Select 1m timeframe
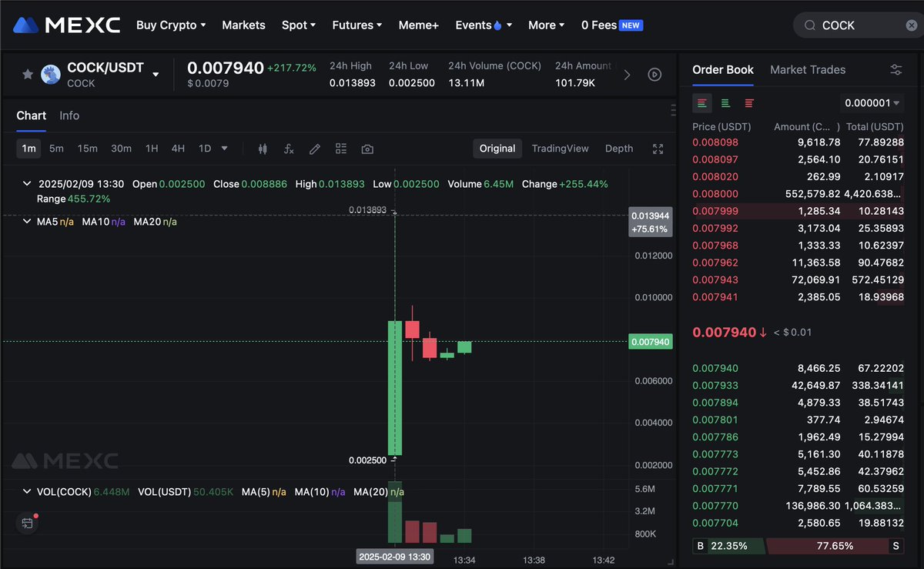The height and width of the screenshot is (569, 924). pos(28,149)
